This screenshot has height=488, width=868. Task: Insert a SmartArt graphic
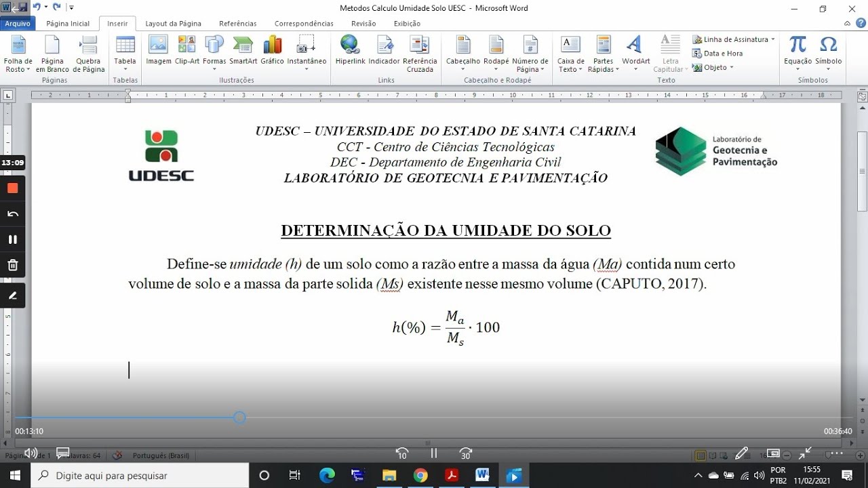click(x=243, y=51)
